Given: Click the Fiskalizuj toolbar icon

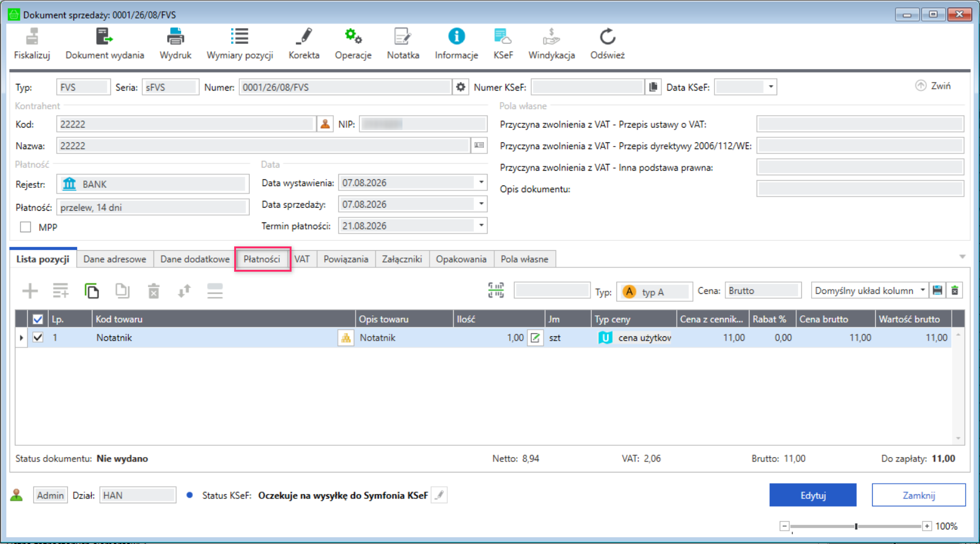Looking at the screenshot, I should [32, 37].
